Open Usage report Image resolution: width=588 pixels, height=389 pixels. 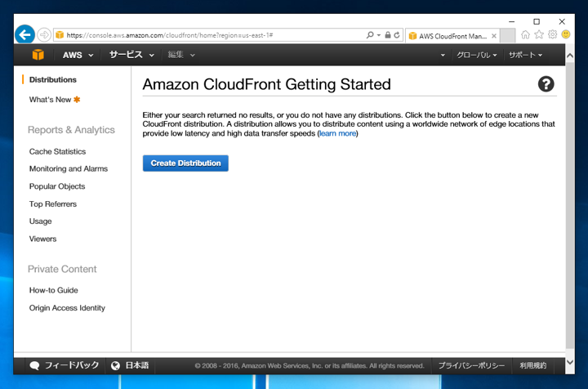coord(41,221)
